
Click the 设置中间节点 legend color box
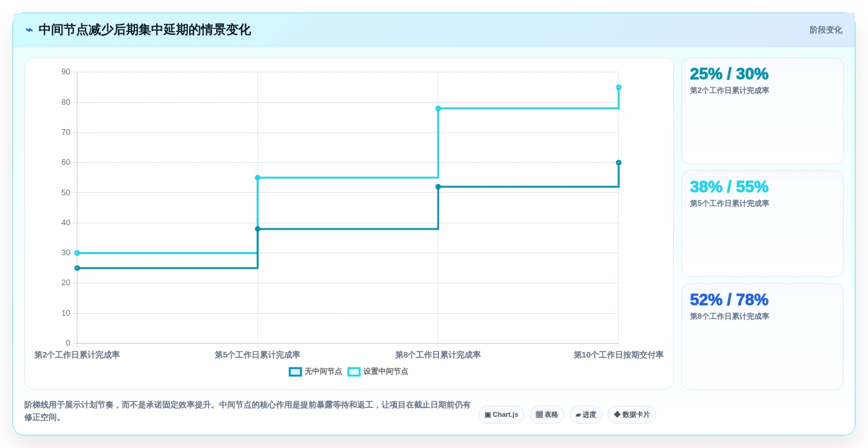pos(354,372)
